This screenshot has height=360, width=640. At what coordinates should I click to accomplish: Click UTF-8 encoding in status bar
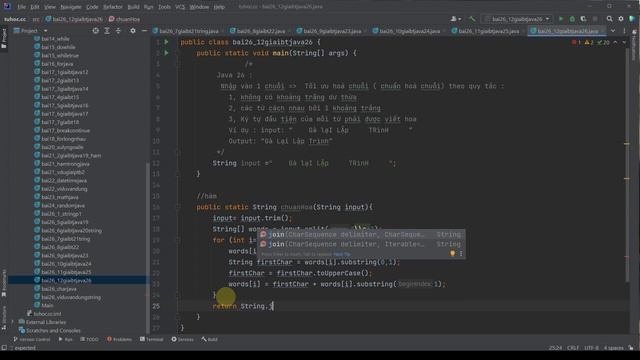[591, 348]
